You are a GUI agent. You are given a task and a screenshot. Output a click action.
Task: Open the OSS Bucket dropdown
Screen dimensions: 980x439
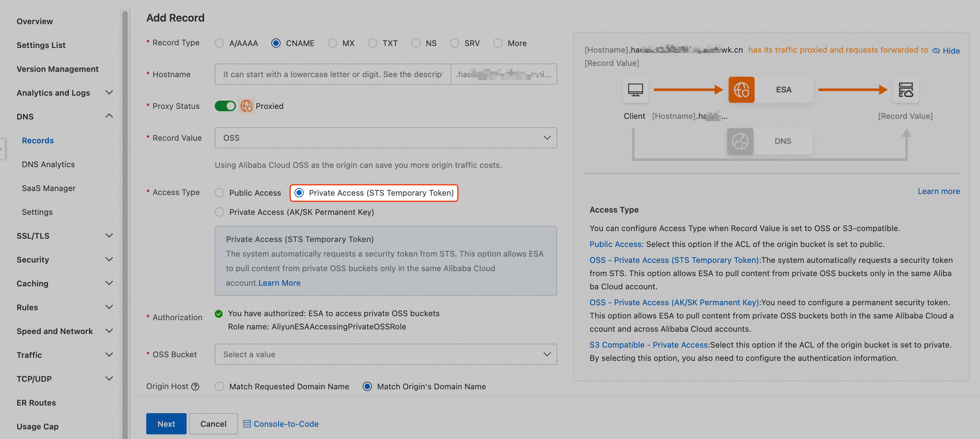click(x=386, y=354)
